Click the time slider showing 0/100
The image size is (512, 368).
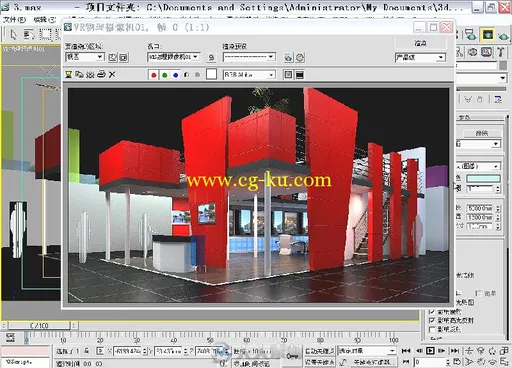(39, 325)
